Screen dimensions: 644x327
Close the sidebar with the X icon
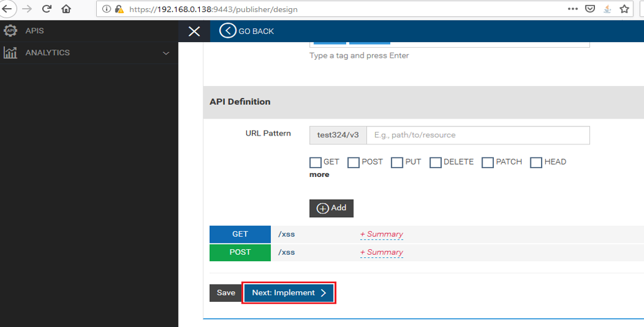194,31
